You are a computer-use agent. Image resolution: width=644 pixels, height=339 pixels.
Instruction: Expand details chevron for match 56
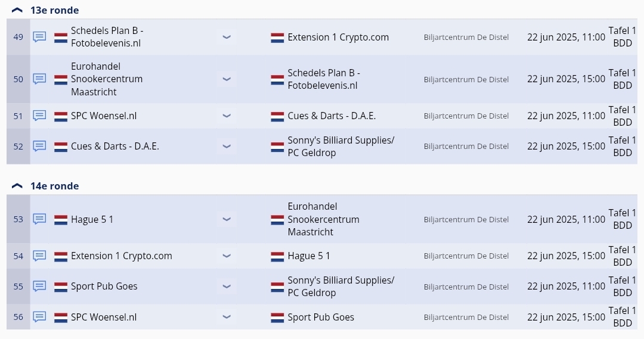(x=227, y=317)
